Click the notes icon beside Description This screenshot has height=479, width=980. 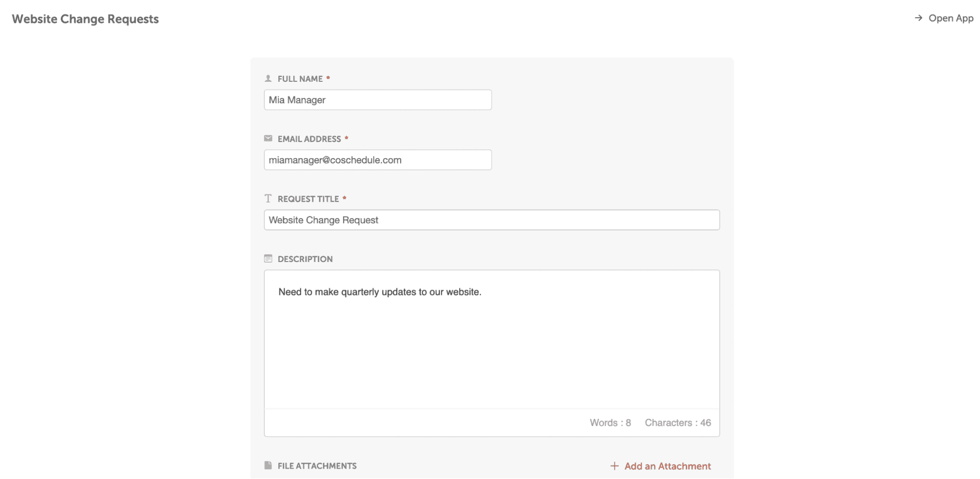coord(268,259)
